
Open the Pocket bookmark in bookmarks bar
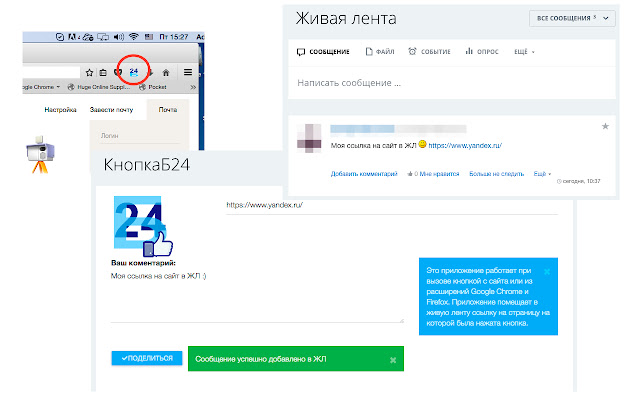tap(153, 87)
